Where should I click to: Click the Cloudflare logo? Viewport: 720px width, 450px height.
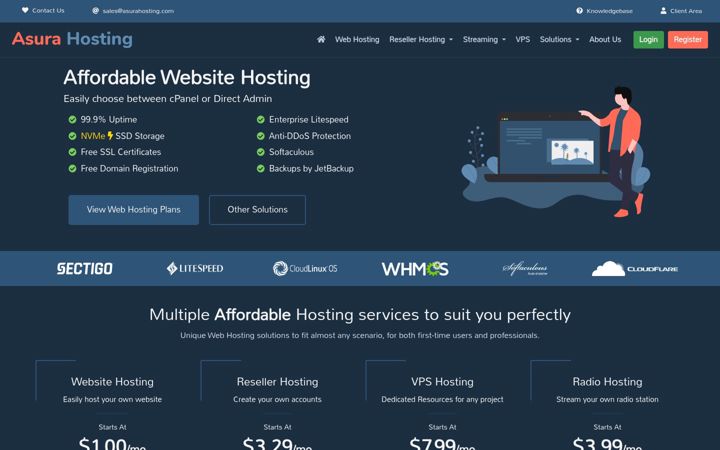coord(635,268)
